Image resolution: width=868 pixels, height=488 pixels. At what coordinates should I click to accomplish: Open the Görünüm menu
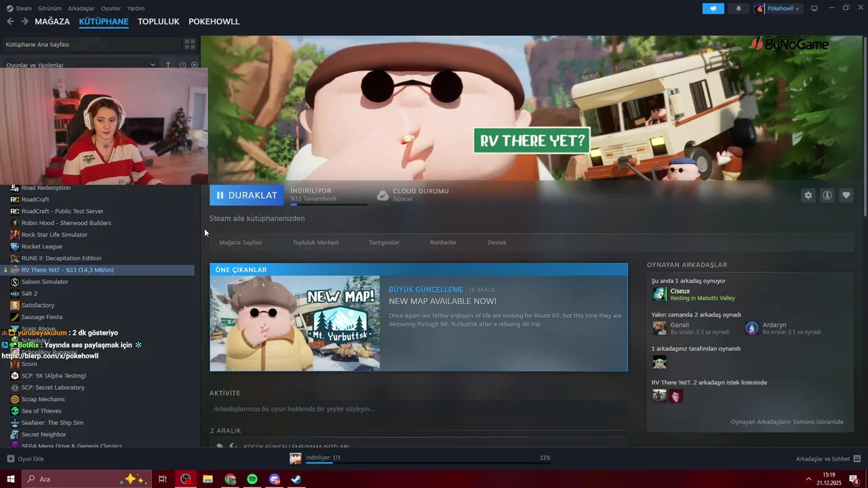click(50, 8)
